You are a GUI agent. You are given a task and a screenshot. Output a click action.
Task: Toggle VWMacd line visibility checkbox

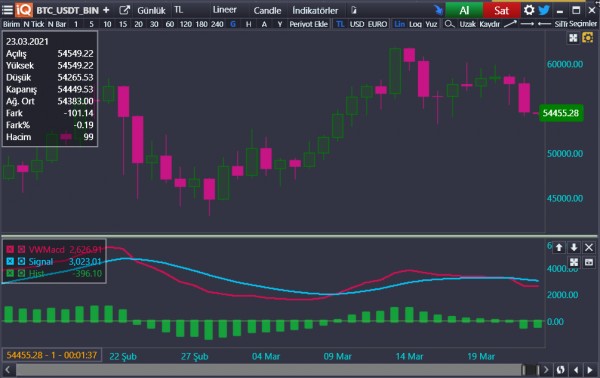point(10,249)
